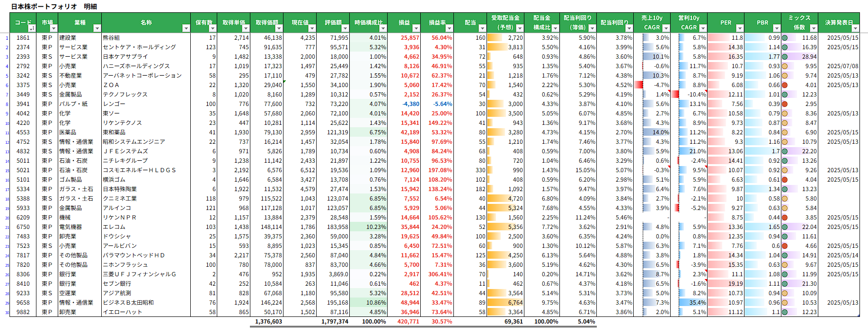Select the status circle in the ドウシシャ row
The image size is (868, 333).
coord(785,237)
